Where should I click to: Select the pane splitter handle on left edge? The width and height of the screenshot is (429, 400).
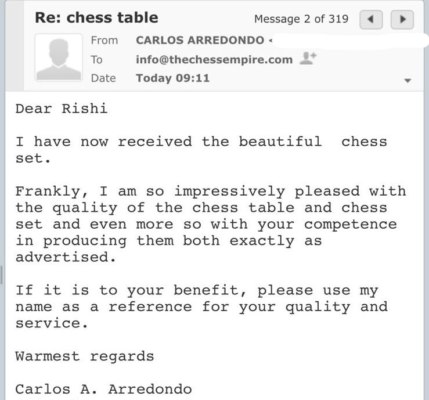(x=1, y=275)
